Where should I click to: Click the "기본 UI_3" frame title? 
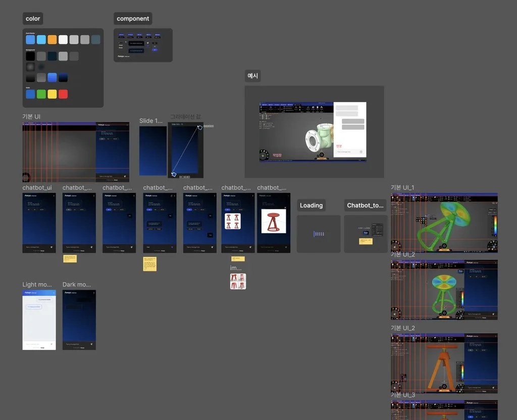(x=403, y=395)
